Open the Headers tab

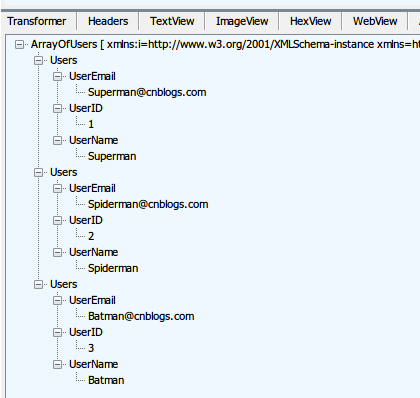point(108,21)
